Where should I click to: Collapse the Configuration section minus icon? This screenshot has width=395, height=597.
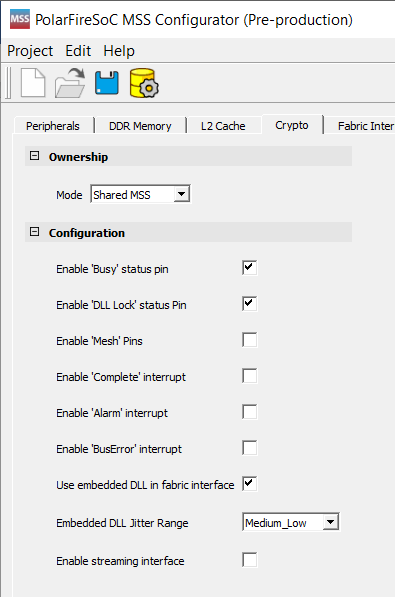34,231
